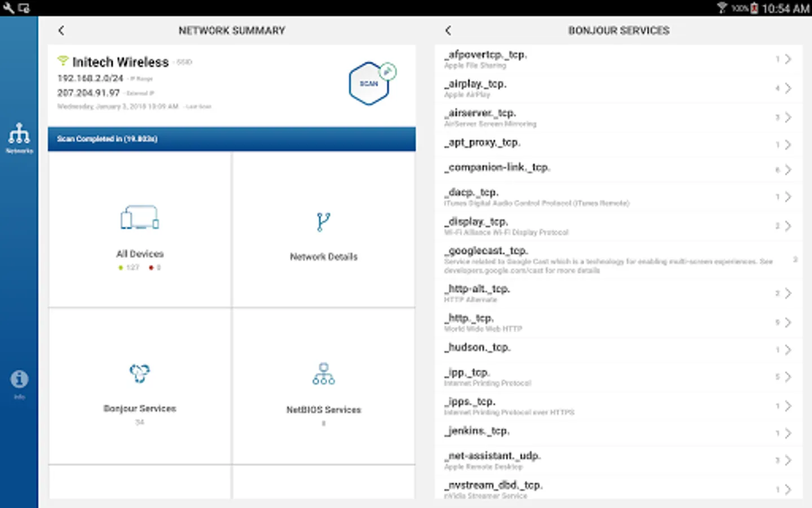
Task: Open the NetBIOS Services label
Action: [324, 410]
